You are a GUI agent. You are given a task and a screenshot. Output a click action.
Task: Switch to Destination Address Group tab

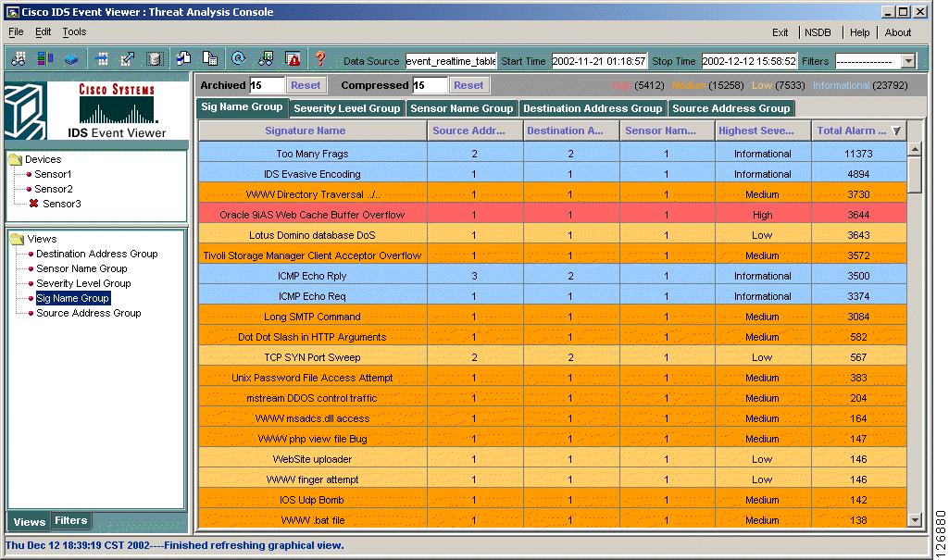(593, 108)
